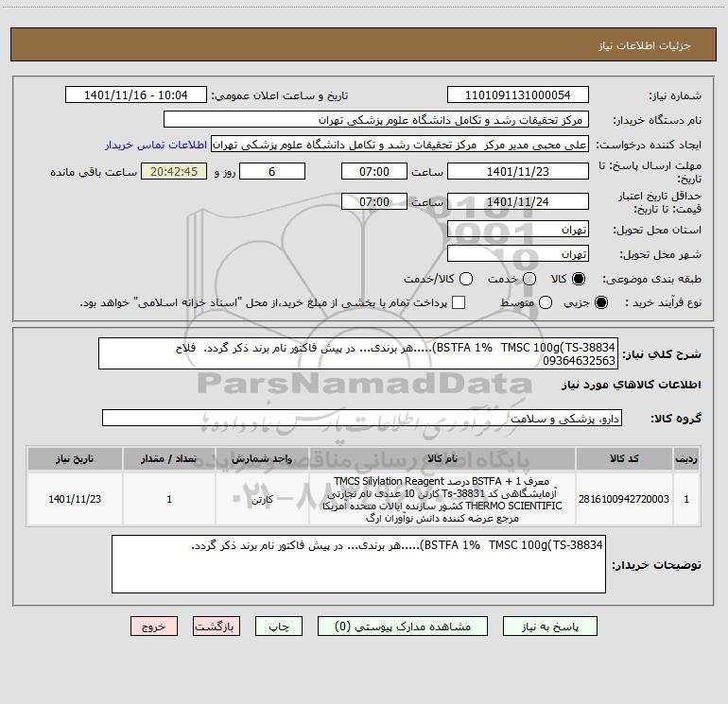Click the countdown timer 20:42:45
The height and width of the screenshot is (704, 728).
click(x=174, y=172)
